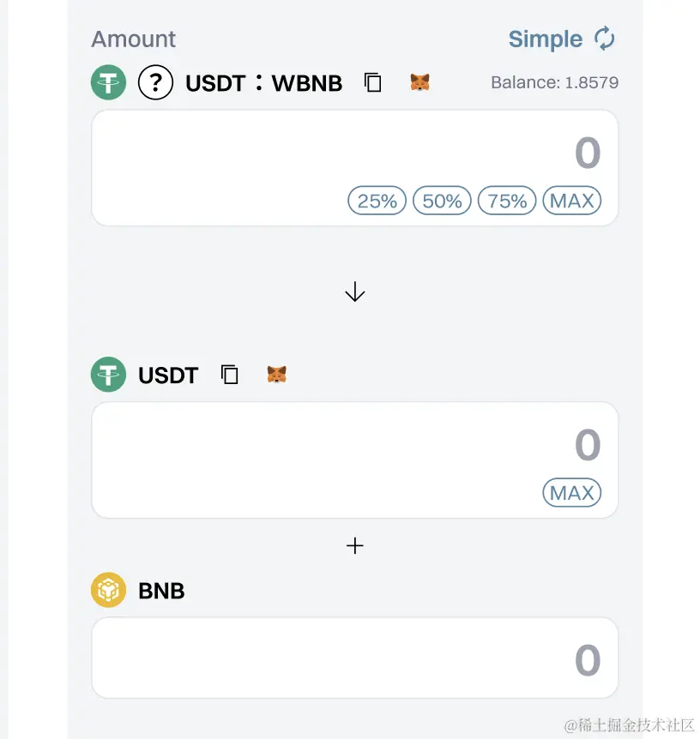Click the Tether logo in the USDT output row

click(108, 375)
